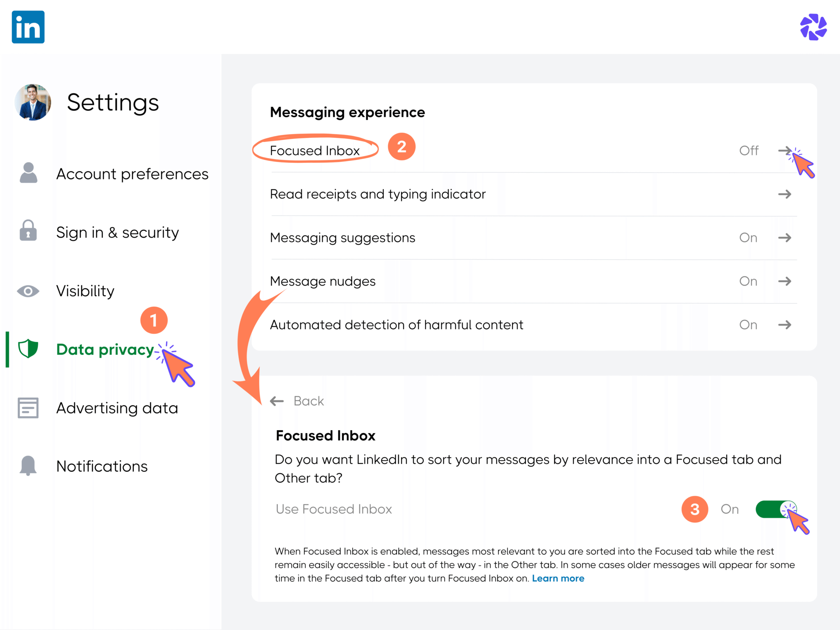
Task: Select Notifications in the sidebar
Action: 102,466
